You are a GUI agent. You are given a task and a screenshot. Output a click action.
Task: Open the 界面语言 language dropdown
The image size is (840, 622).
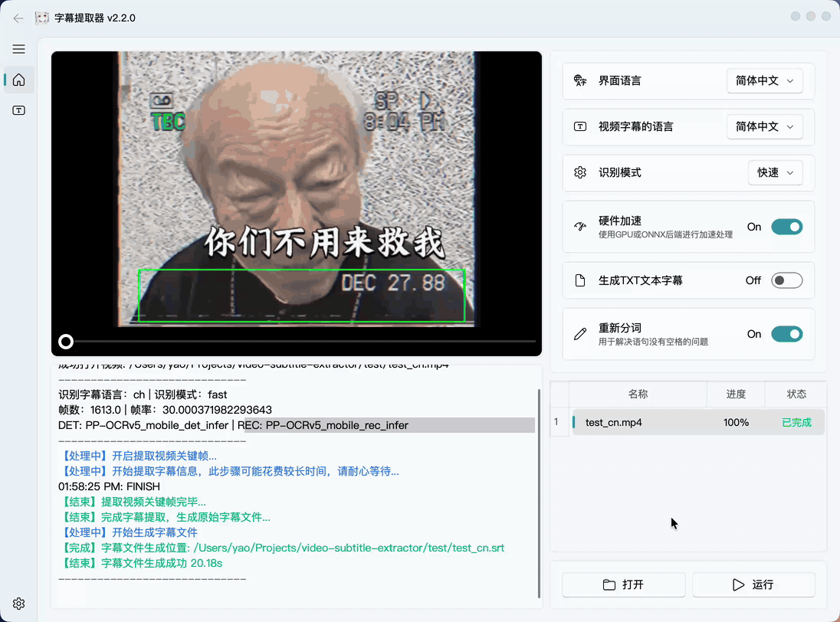pos(764,80)
